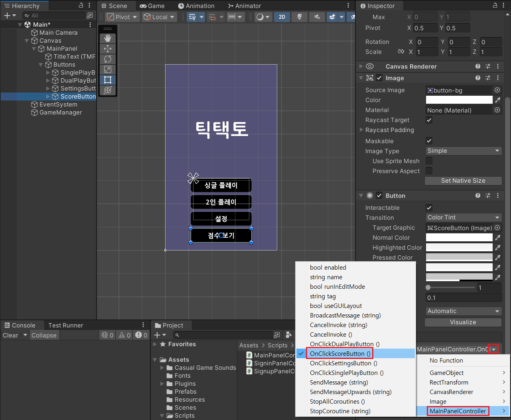
Task: Toggle Raycast Target checkbox
Action: (x=429, y=120)
